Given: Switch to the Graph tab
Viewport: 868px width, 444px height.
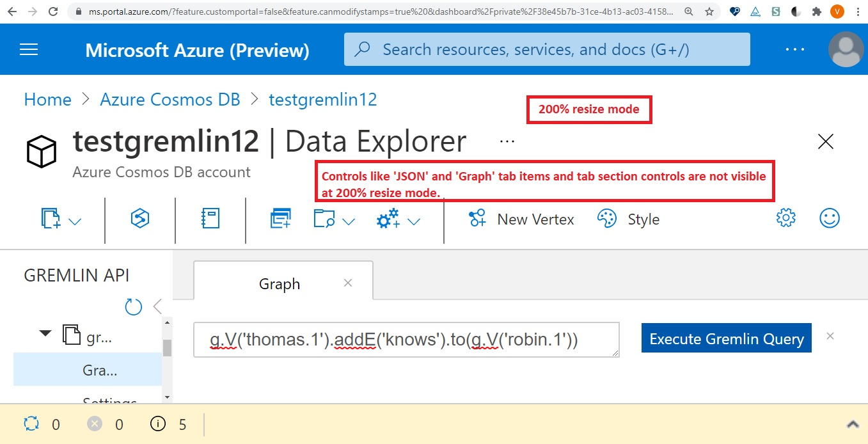Looking at the screenshot, I should [280, 283].
